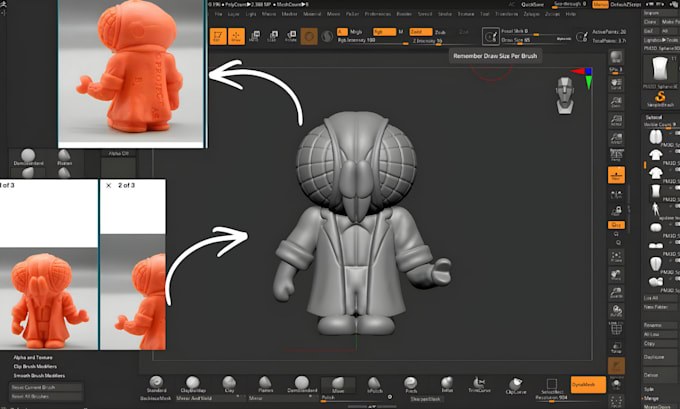Select the Standard brush
680x409 pixels.
[157, 384]
